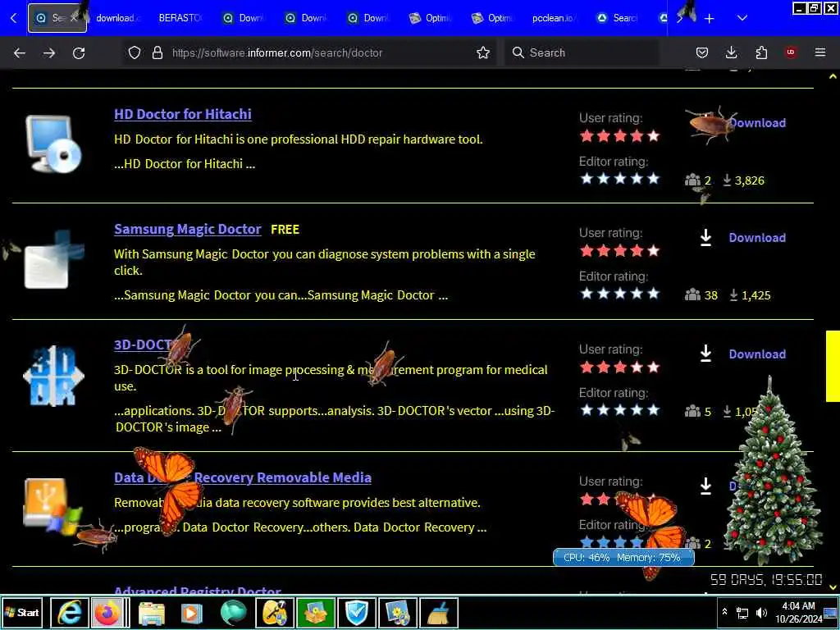Click the yellow page scrollbar thumb

pos(833,366)
